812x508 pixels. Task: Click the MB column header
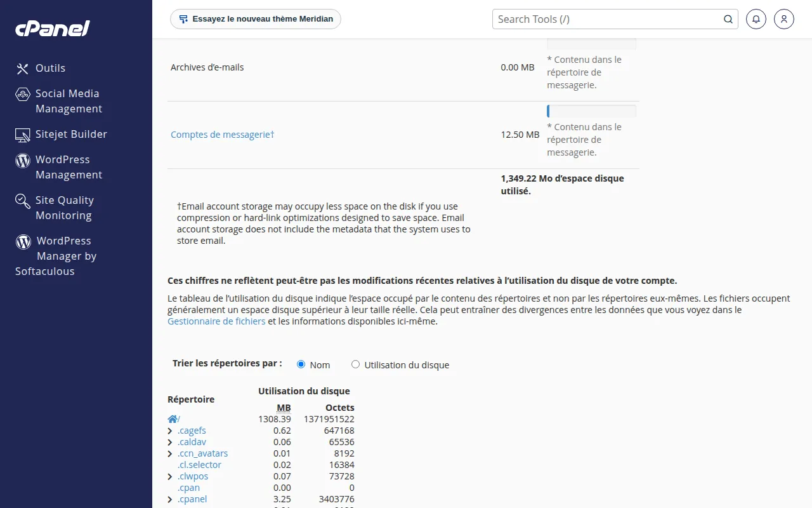(x=284, y=408)
